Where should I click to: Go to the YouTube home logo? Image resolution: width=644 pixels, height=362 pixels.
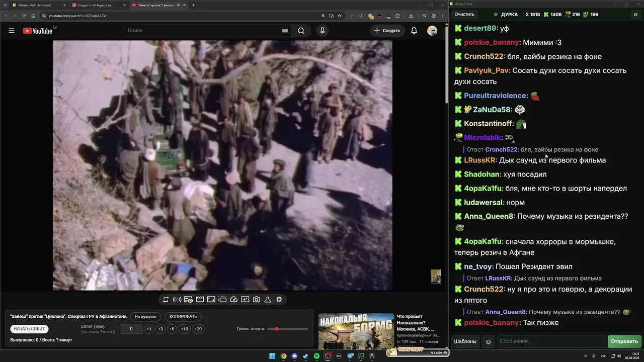tap(38, 31)
